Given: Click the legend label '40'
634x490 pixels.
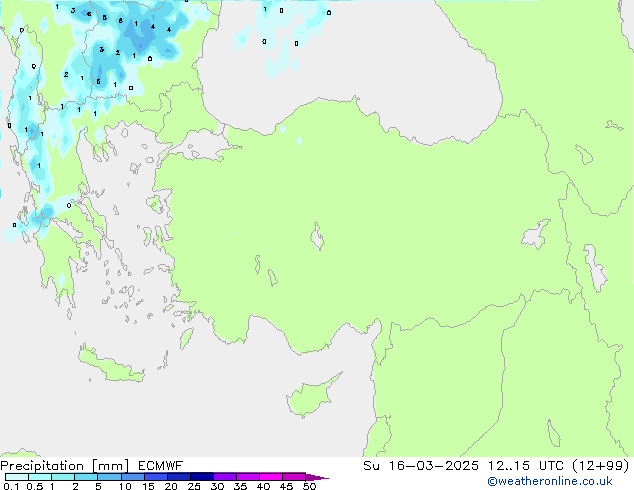Looking at the screenshot, I should [x=263, y=486].
